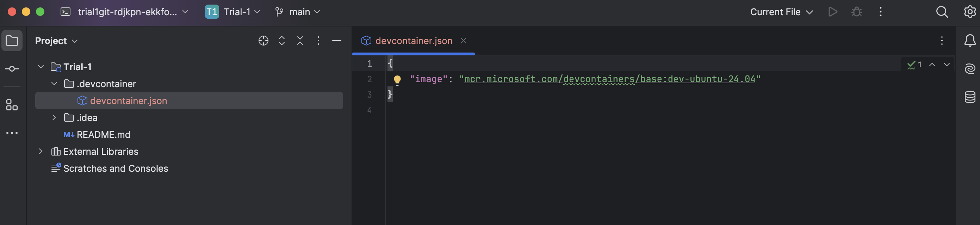Screen dimensions: 980x225
Task: Open the Structure tool window icon
Action: click(x=12, y=105)
